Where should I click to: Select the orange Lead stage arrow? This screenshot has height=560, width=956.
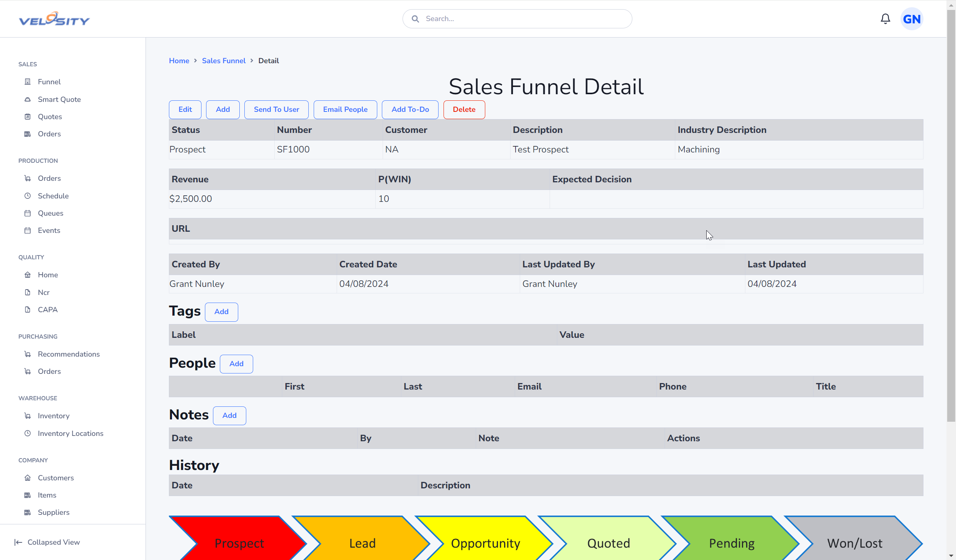[362, 543]
